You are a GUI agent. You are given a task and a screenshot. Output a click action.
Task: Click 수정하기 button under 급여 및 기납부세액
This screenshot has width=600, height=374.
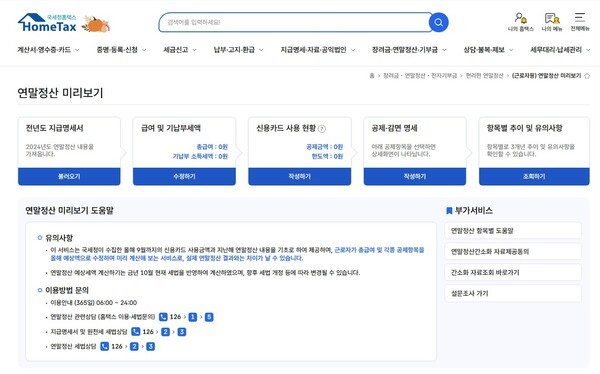click(x=184, y=176)
